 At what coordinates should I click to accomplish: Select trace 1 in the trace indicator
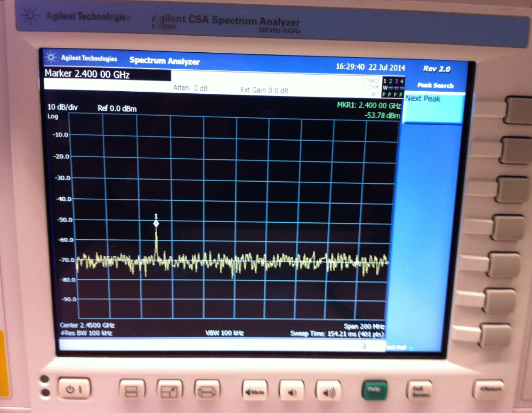click(x=385, y=81)
